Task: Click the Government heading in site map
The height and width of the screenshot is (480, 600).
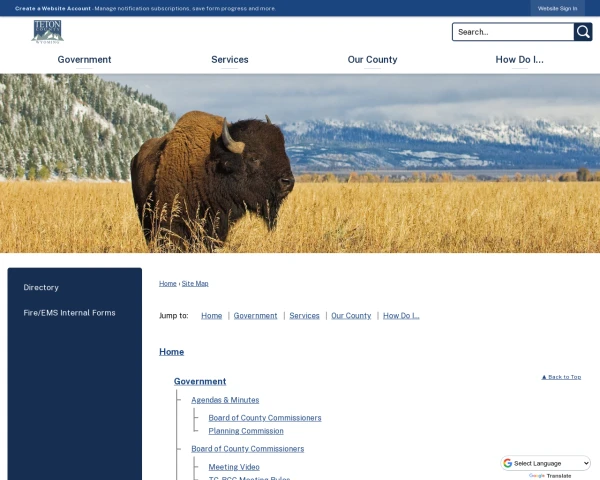Action: 200,382
